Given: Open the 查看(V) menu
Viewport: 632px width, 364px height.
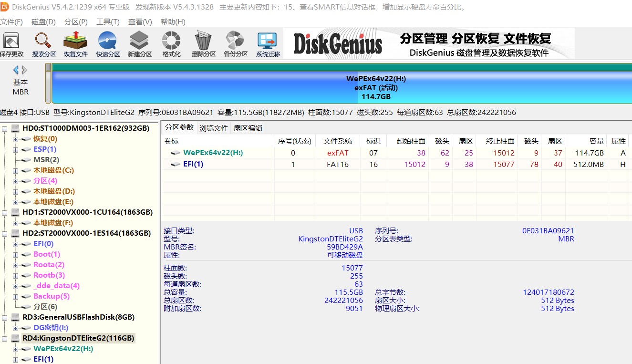Looking at the screenshot, I should click(140, 22).
